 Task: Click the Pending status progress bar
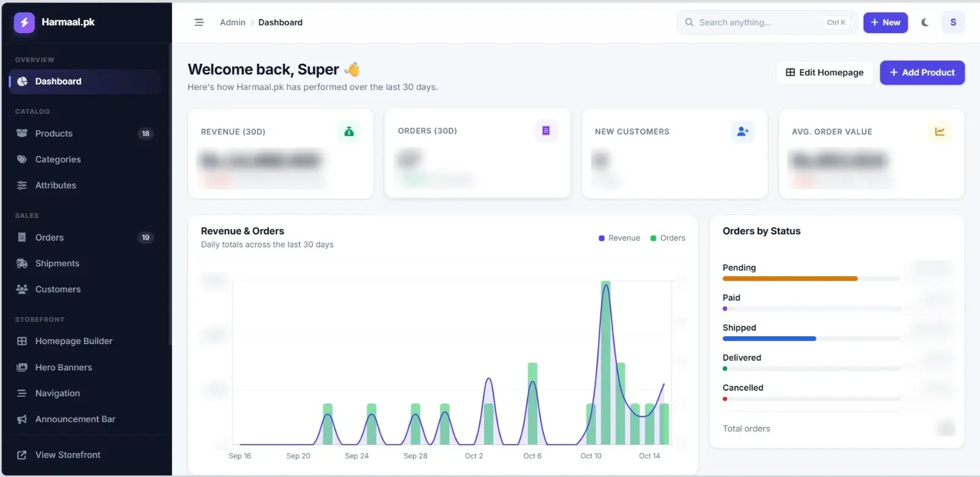pos(812,279)
